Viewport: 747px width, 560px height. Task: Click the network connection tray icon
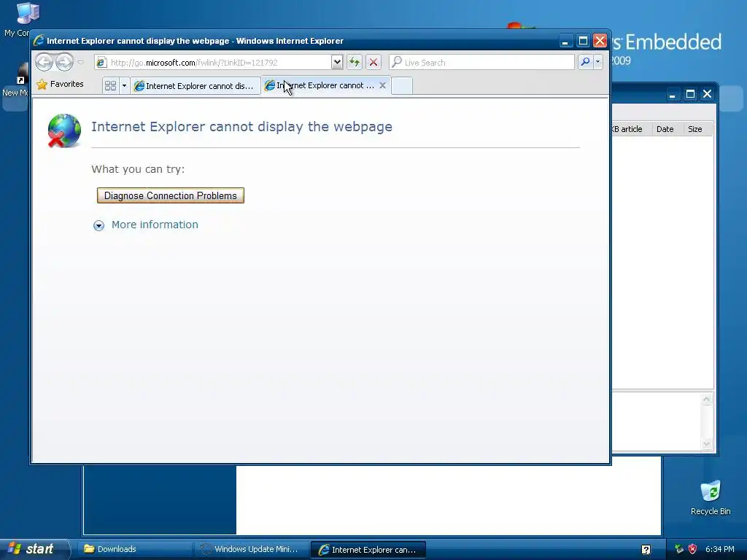click(x=679, y=549)
